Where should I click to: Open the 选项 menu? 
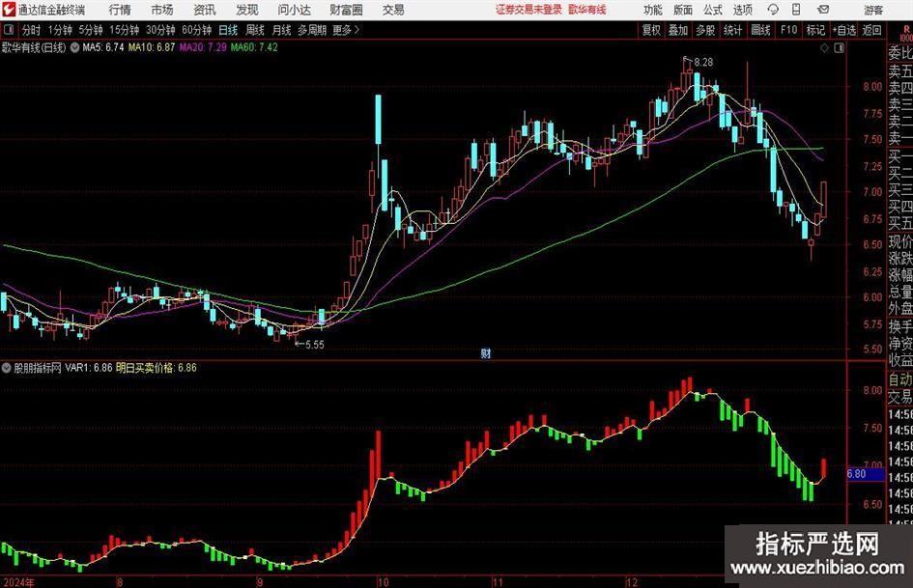[742, 10]
